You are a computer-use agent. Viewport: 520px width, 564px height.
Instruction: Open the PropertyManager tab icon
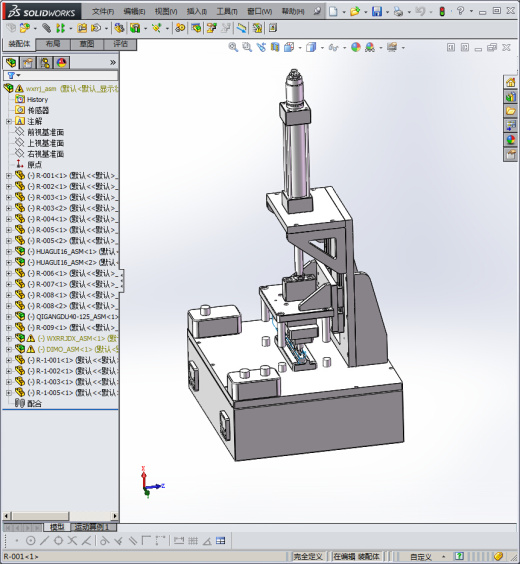(x=28, y=63)
